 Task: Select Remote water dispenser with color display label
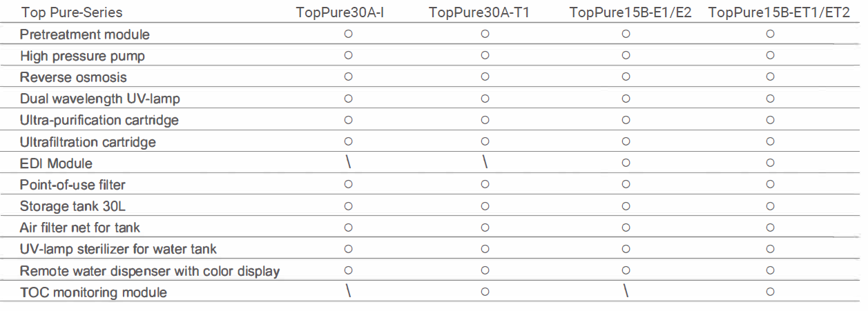pyautogui.click(x=150, y=271)
